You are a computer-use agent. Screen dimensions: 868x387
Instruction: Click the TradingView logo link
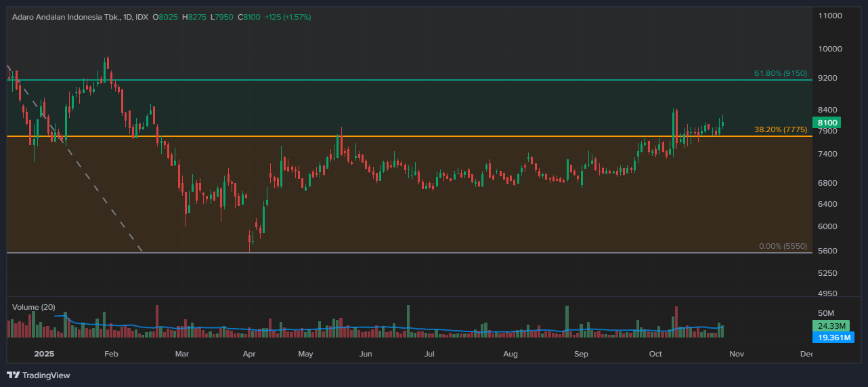click(39, 375)
